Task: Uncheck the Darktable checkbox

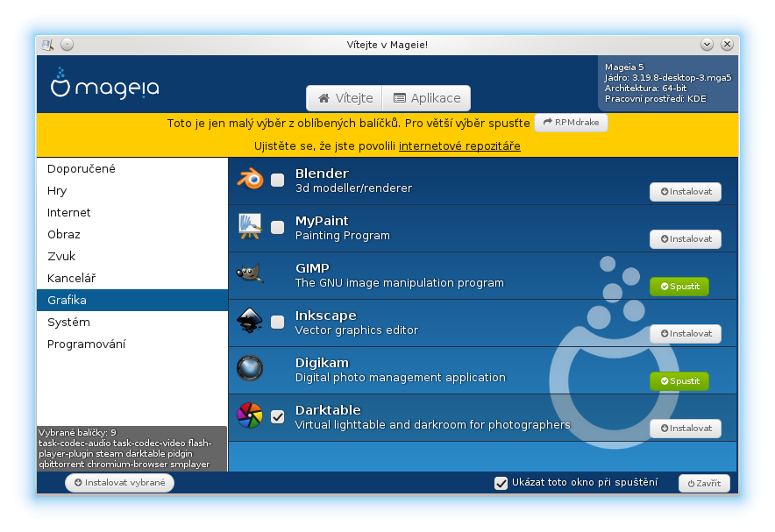Action: click(x=278, y=417)
